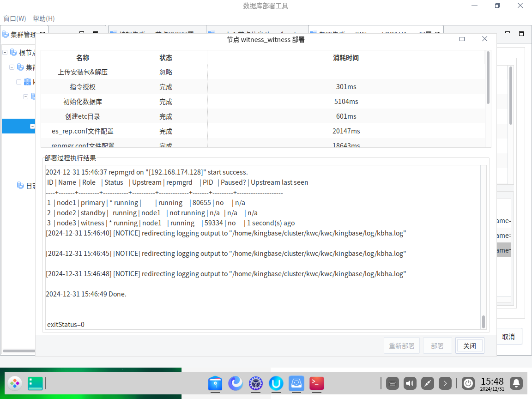Click the blue swirl browser icon in taskbar

tap(236, 383)
